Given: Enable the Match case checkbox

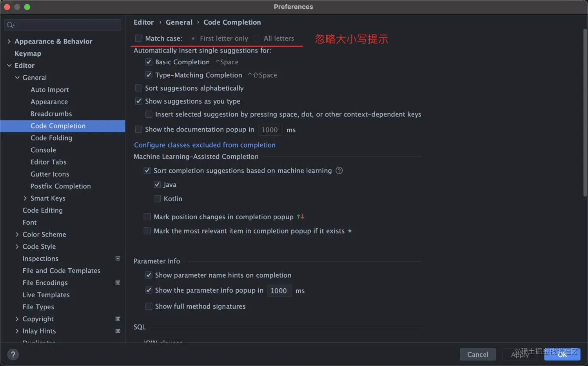Looking at the screenshot, I should point(139,38).
